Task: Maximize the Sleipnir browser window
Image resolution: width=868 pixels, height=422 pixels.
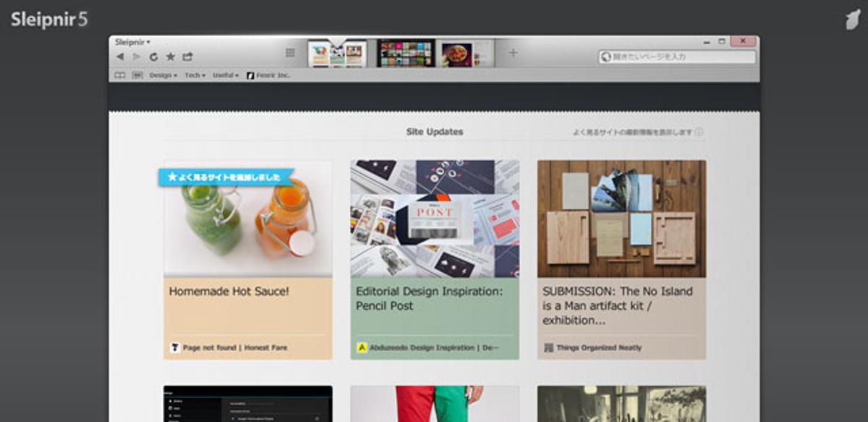Action: coord(723,42)
